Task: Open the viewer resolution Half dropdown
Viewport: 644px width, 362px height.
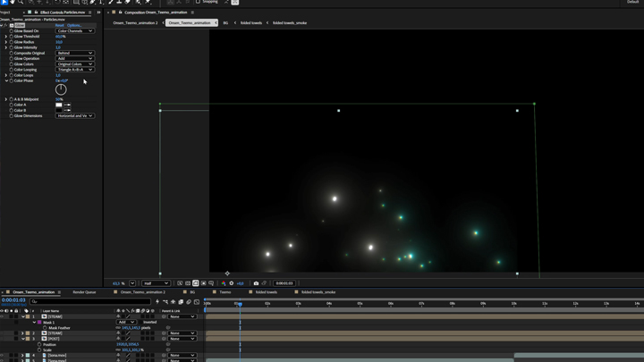Action: [156, 283]
